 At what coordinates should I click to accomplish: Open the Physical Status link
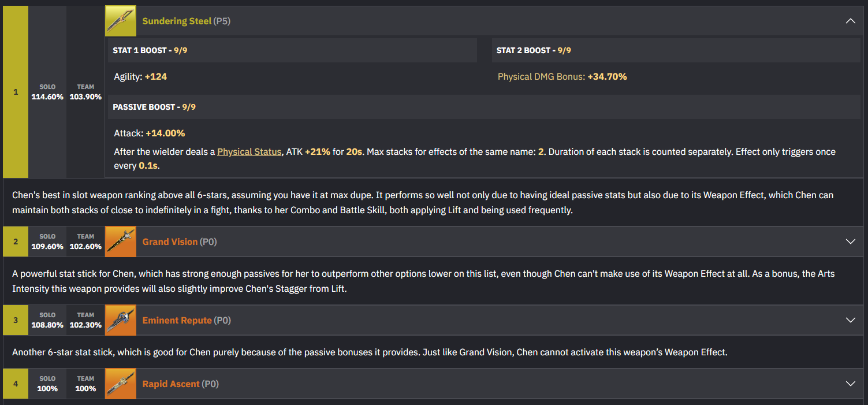[x=249, y=151]
